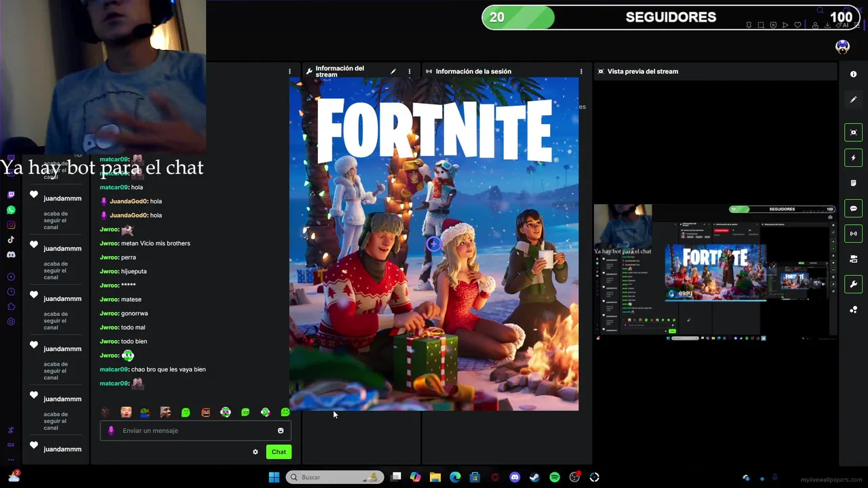Open Twitch in the Opera GX sidebar
The height and width of the screenshot is (488, 868).
(x=11, y=195)
